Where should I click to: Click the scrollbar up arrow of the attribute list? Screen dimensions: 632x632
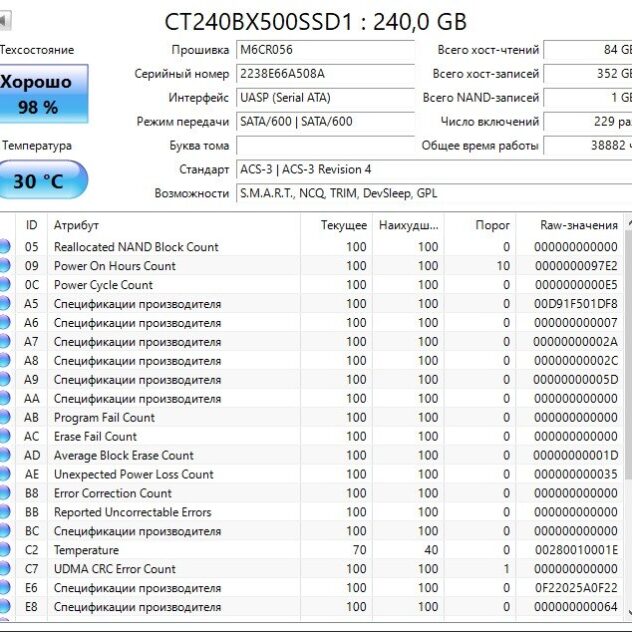click(629, 222)
